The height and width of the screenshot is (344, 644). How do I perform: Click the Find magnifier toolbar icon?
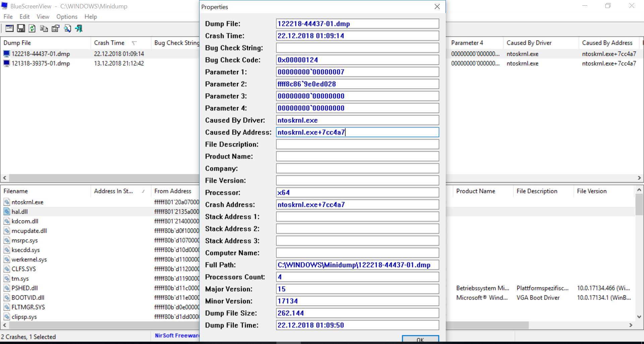[x=67, y=28]
